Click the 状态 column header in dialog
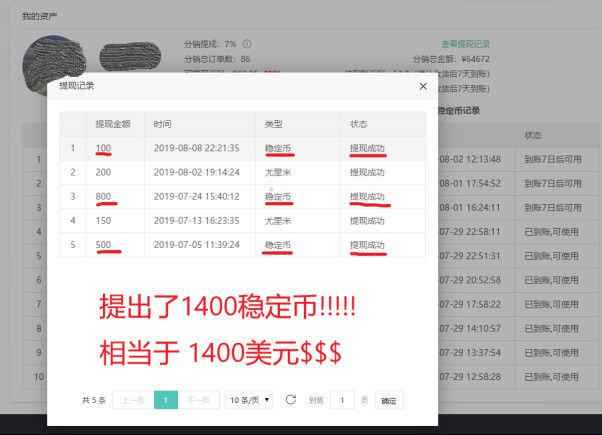 [x=359, y=124]
